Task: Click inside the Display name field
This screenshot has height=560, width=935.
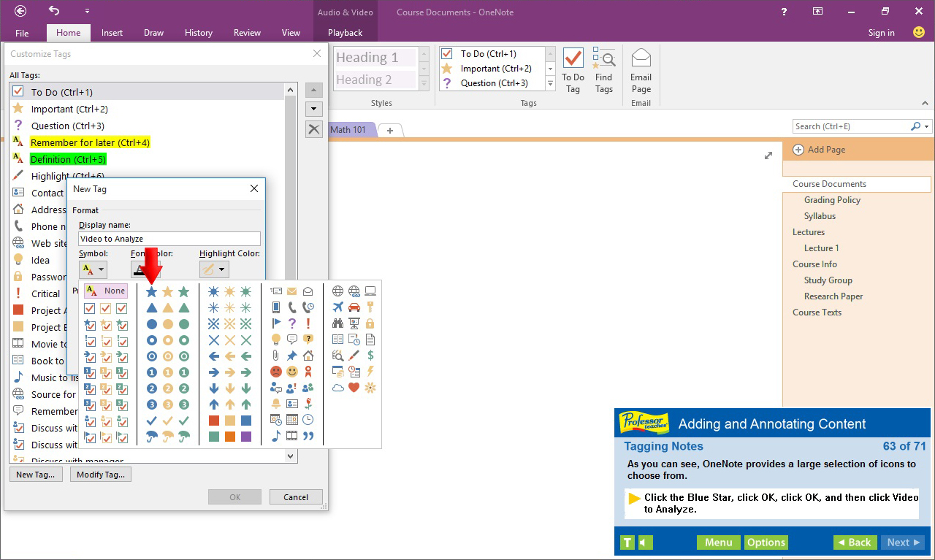Action: coord(169,238)
